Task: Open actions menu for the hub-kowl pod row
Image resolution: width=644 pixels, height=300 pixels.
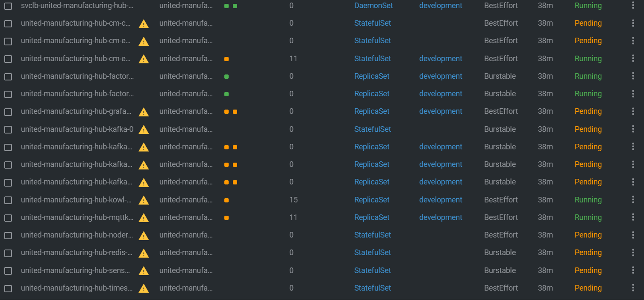Action: tap(633, 200)
